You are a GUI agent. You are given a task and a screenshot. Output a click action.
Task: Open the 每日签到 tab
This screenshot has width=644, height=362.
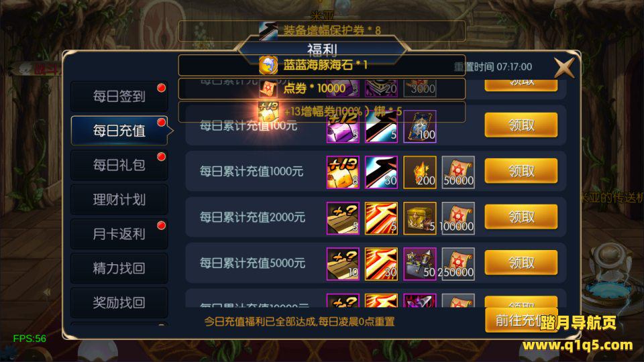(x=119, y=97)
